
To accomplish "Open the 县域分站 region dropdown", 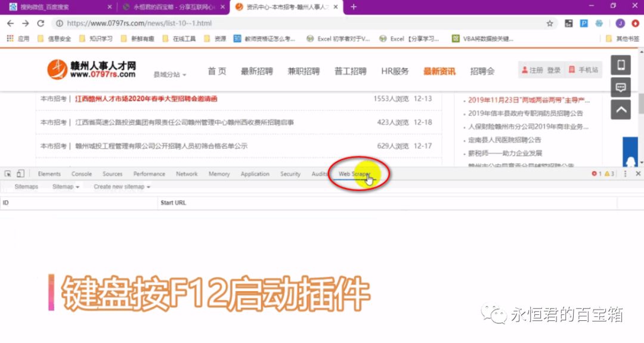I will click(170, 75).
